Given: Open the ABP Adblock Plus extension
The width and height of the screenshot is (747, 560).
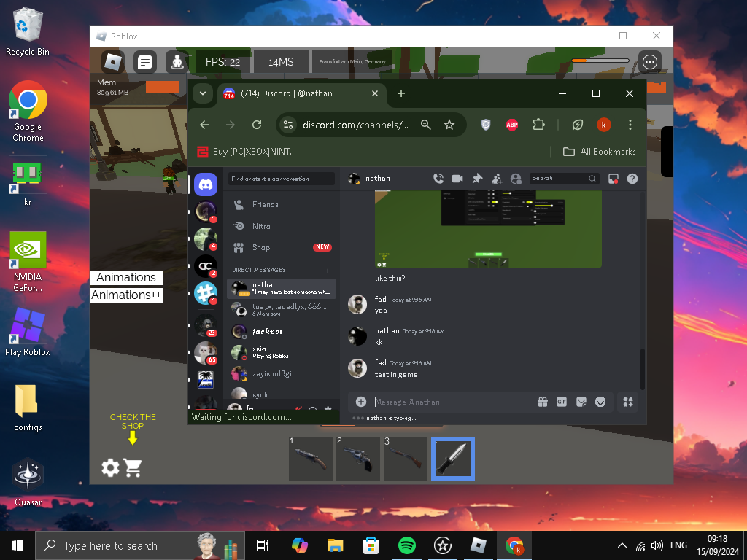Looking at the screenshot, I should [512, 125].
